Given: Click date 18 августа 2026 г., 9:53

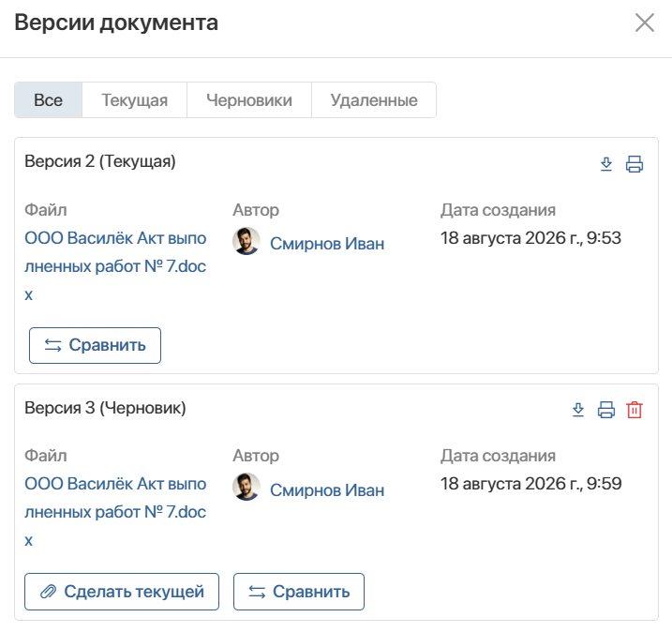Looking at the screenshot, I should [x=530, y=238].
